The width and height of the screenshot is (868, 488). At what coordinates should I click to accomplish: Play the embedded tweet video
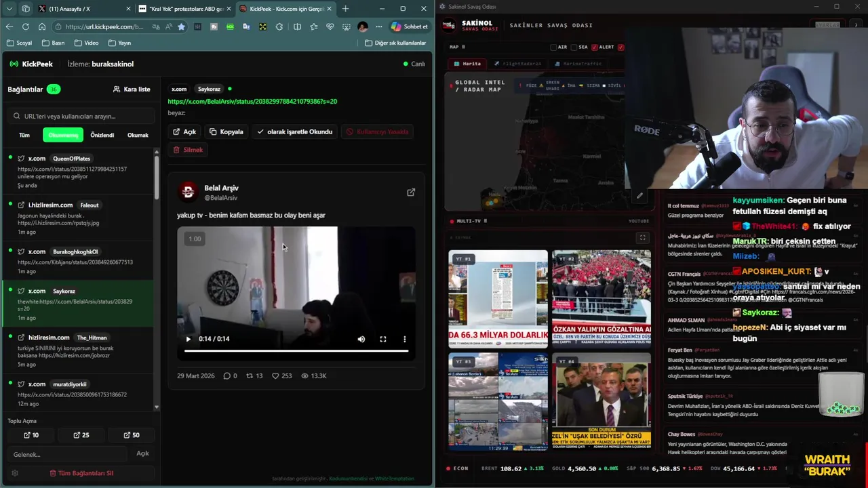(189, 339)
